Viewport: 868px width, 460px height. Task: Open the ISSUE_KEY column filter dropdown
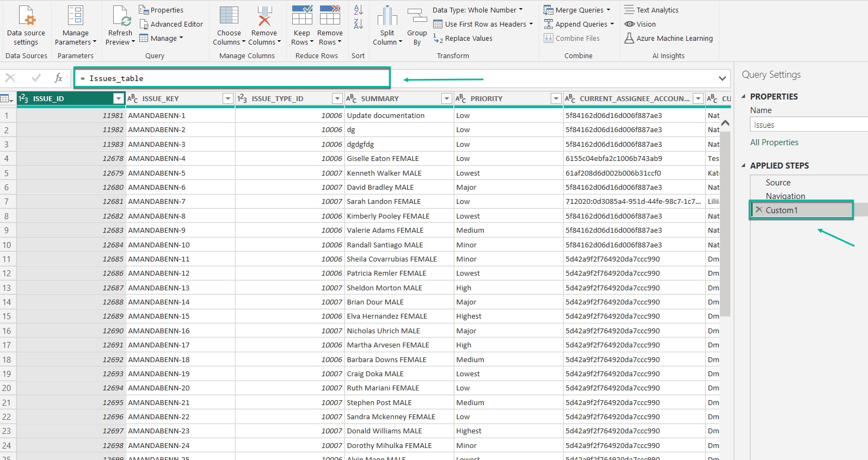coord(228,98)
